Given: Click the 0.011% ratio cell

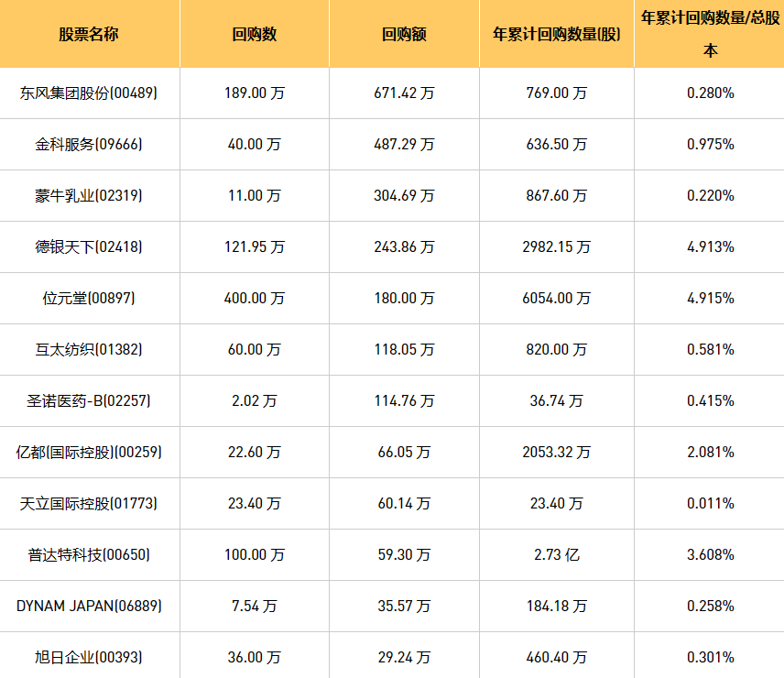Looking at the screenshot, I should (x=710, y=504).
